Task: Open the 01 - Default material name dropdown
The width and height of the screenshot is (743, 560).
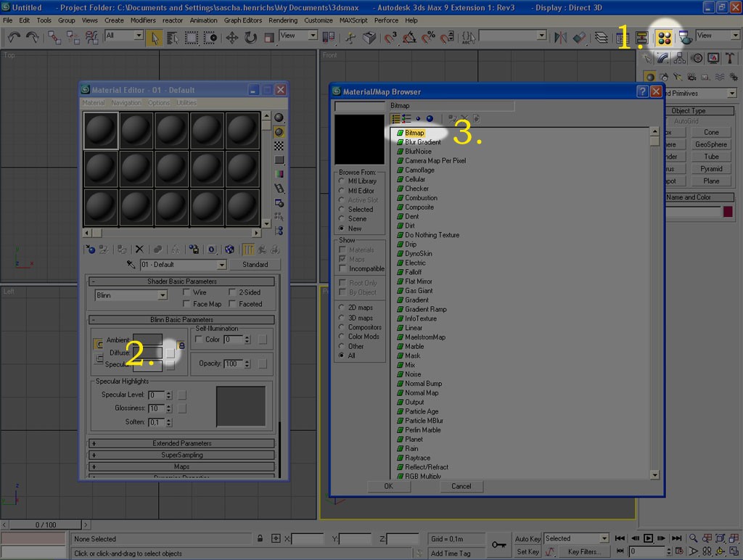Action: pyautogui.click(x=221, y=265)
